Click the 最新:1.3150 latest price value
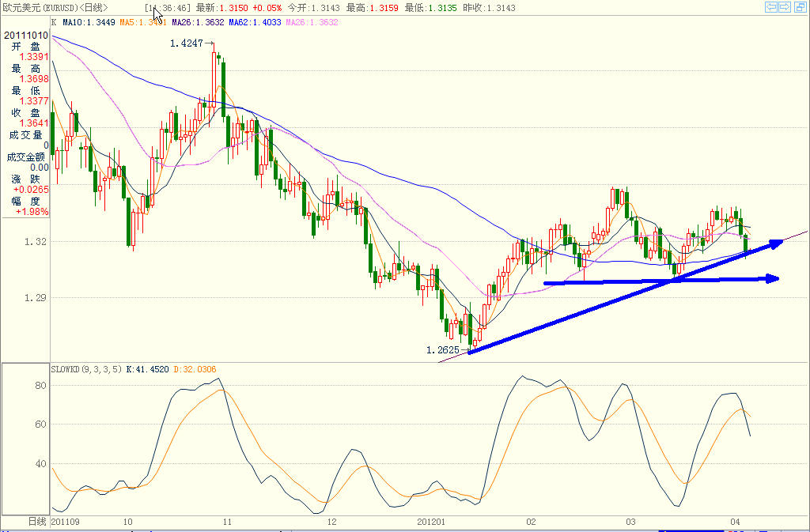Image resolution: width=810 pixels, height=532 pixels. coord(221,8)
